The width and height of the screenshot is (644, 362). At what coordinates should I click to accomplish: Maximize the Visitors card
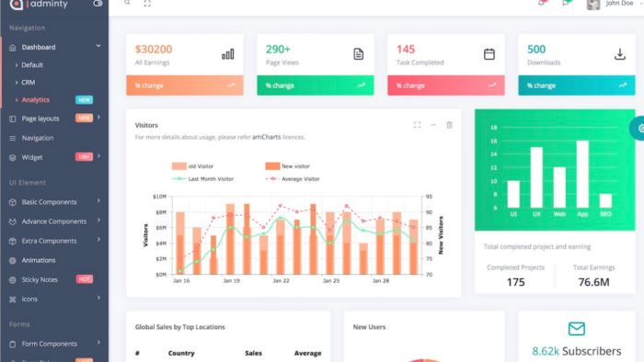click(418, 125)
